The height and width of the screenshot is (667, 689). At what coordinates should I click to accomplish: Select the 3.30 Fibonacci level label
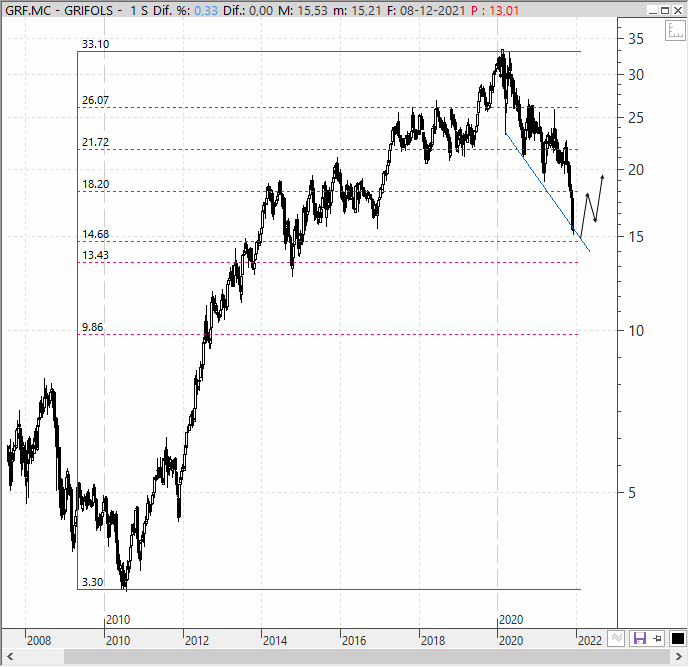coord(92,582)
